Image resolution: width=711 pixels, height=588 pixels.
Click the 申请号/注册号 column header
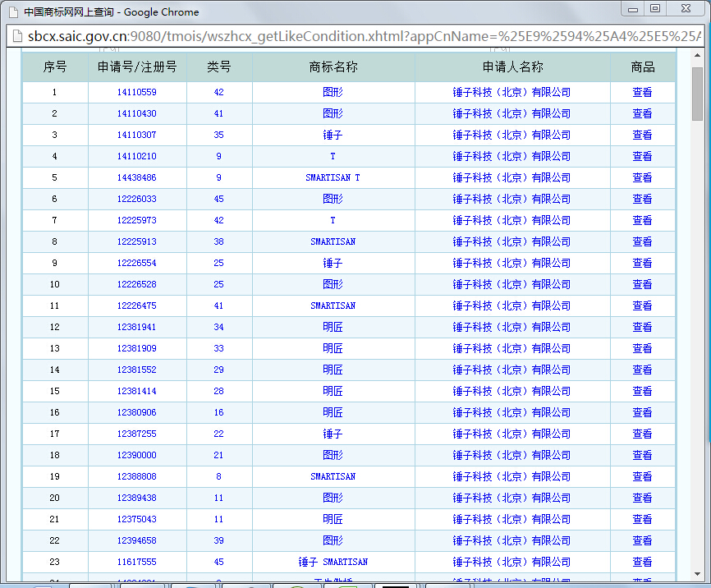pyautogui.click(x=137, y=67)
